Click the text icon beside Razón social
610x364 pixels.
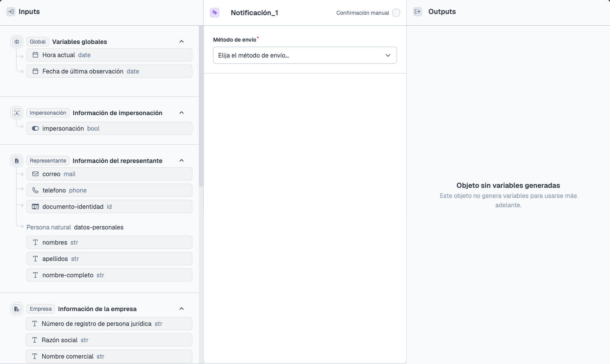pos(35,340)
